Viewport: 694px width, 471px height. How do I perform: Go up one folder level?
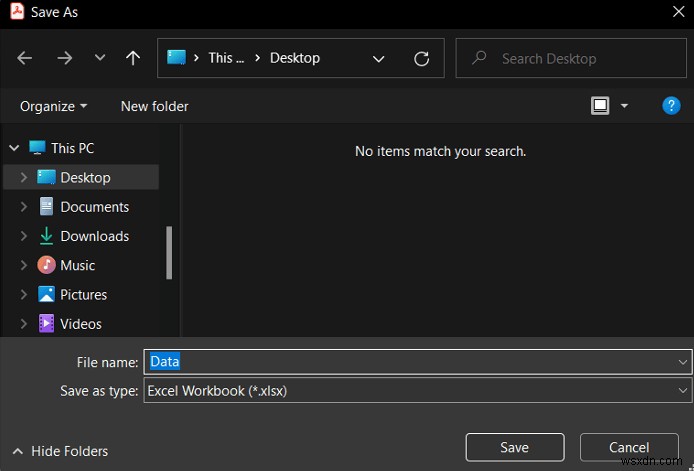pos(133,58)
